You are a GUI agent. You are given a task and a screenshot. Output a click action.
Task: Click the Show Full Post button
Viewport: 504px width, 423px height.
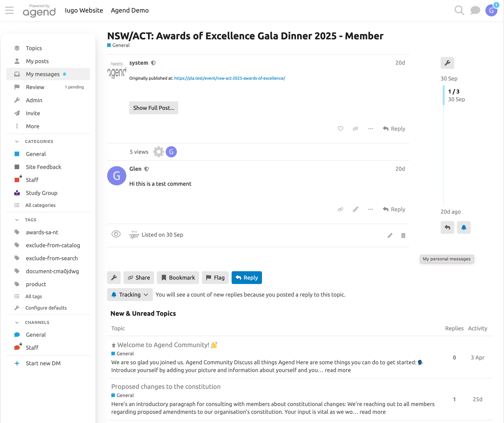(x=154, y=108)
